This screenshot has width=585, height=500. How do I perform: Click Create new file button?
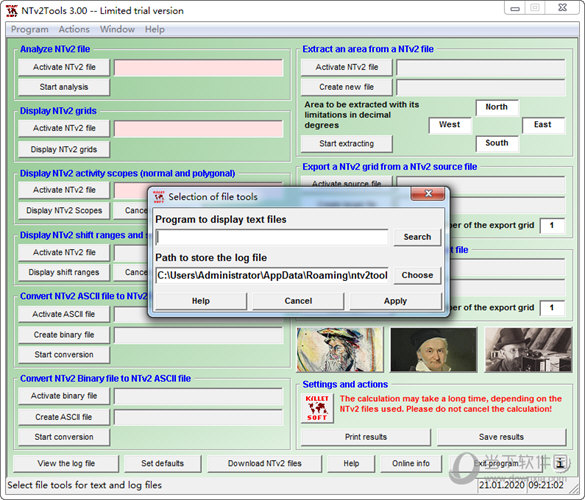pyautogui.click(x=347, y=87)
